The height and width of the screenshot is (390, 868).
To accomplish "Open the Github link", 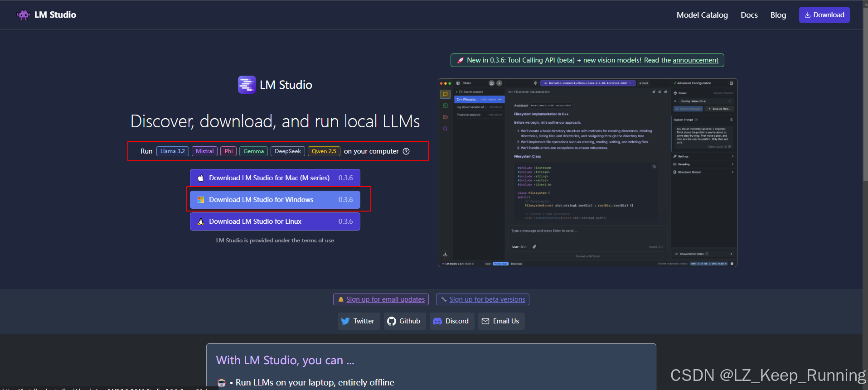I will [404, 321].
